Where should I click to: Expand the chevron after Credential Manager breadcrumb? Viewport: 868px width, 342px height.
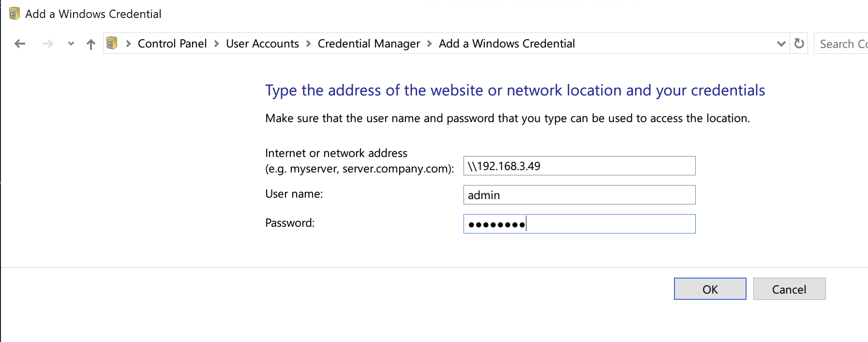(429, 44)
